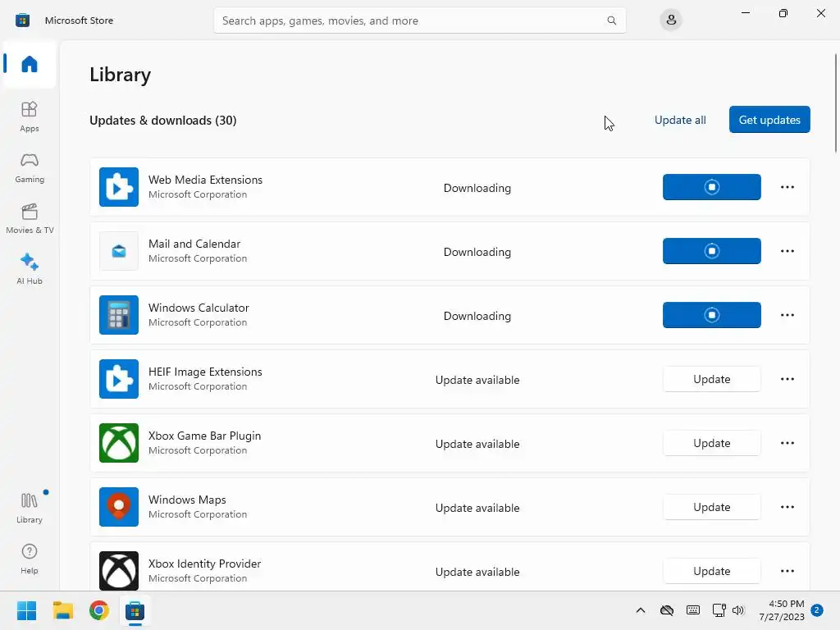The height and width of the screenshot is (630, 840).
Task: Click the Microsoft Store logo in title bar
Action: click(x=22, y=21)
